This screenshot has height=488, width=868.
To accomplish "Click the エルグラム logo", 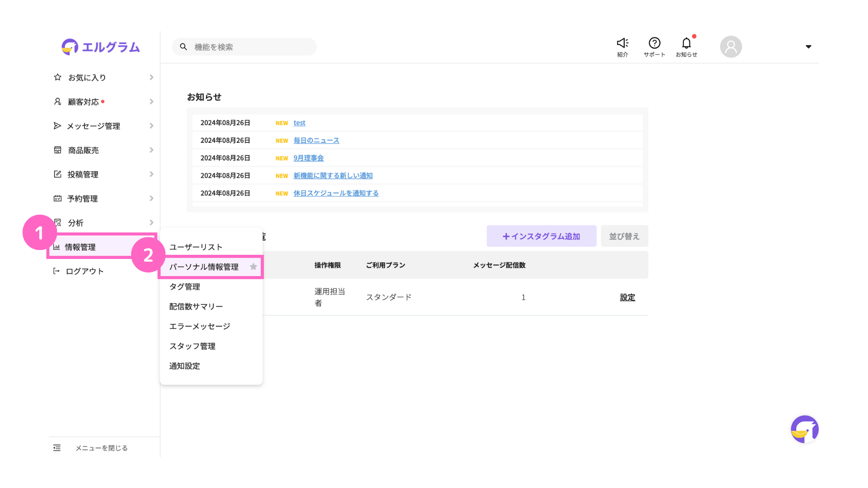I will click(x=101, y=47).
